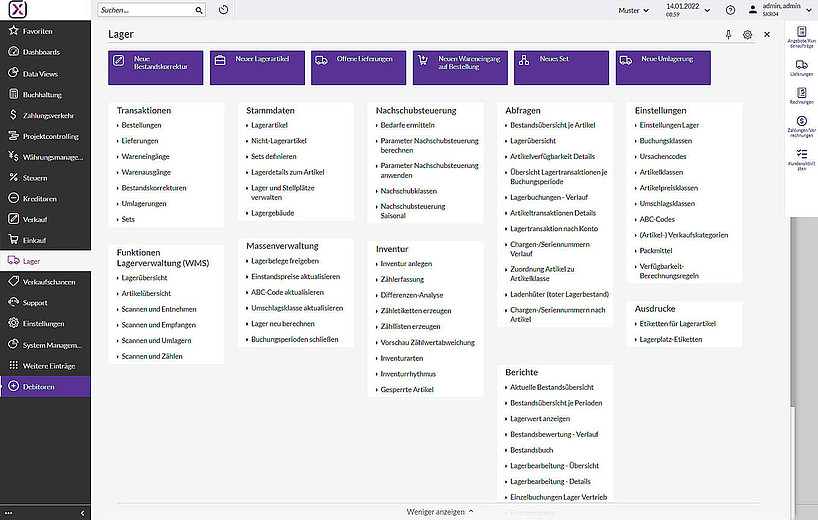Click the Data Views sidebar icon
This screenshot has height=520, width=818.
pyautogui.click(x=14, y=73)
